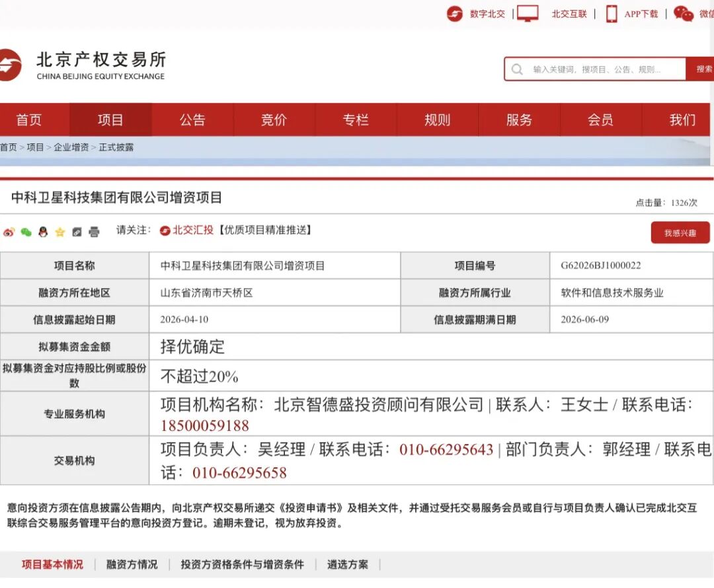Share via the QQ penguin icon
Image resolution: width=714 pixels, height=588 pixels.
click(43, 232)
